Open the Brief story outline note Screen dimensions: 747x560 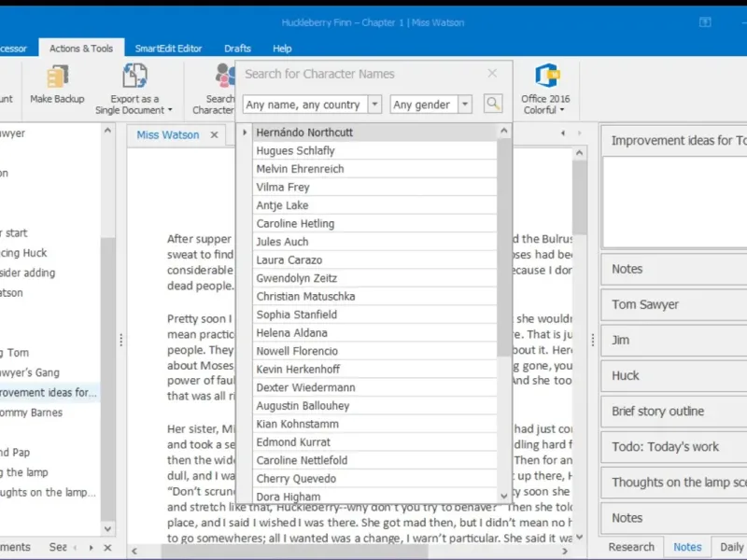pyautogui.click(x=672, y=412)
